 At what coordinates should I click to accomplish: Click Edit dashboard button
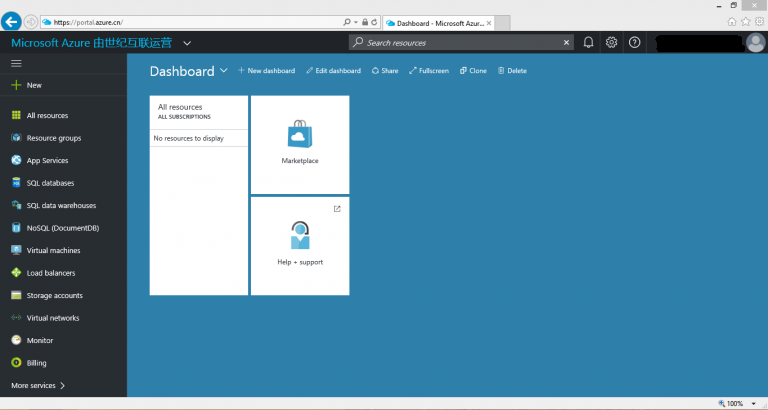click(x=334, y=71)
